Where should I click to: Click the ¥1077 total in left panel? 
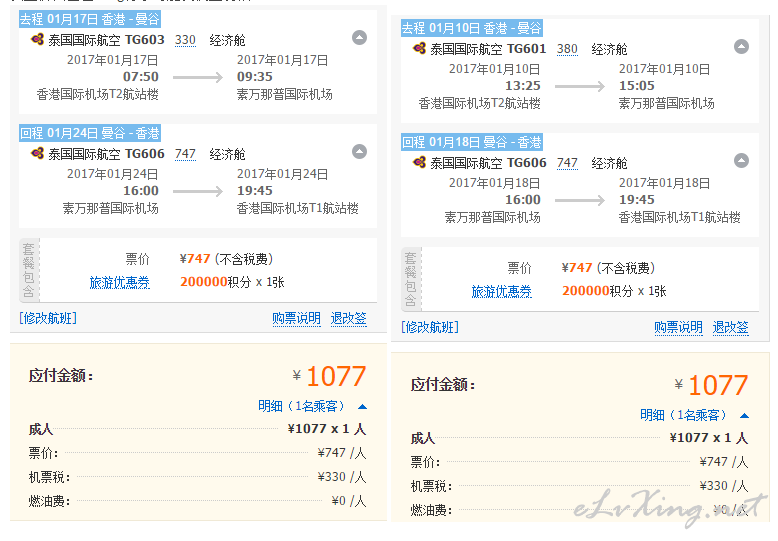330,376
